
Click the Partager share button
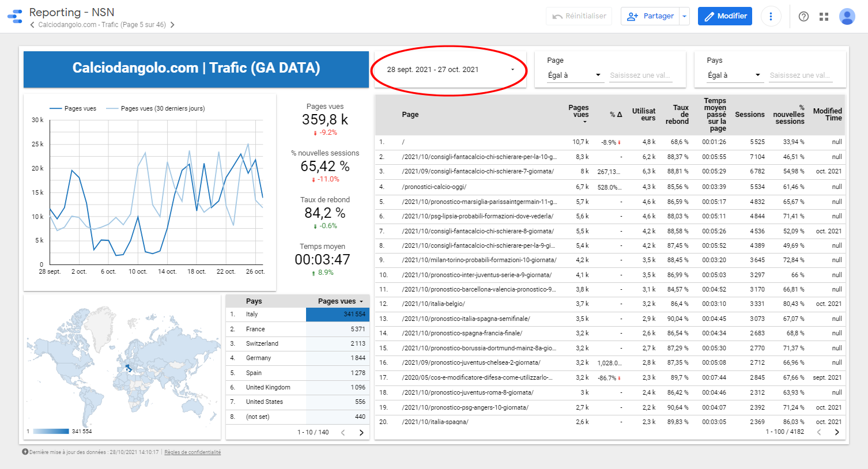651,16
